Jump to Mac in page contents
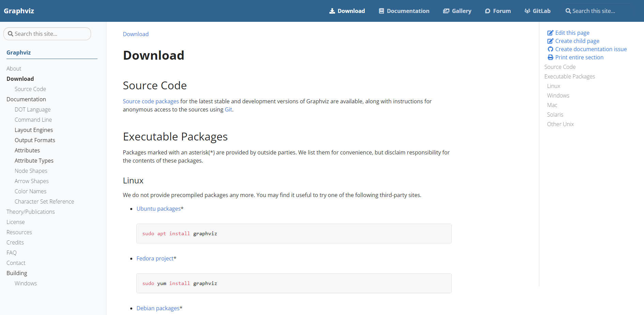The height and width of the screenshot is (315, 644). coord(552,105)
